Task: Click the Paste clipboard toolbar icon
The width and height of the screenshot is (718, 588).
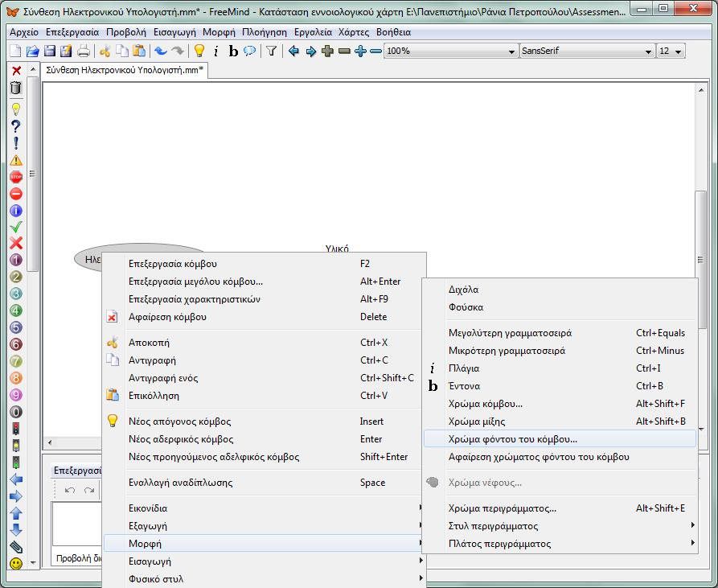Action: (x=139, y=51)
